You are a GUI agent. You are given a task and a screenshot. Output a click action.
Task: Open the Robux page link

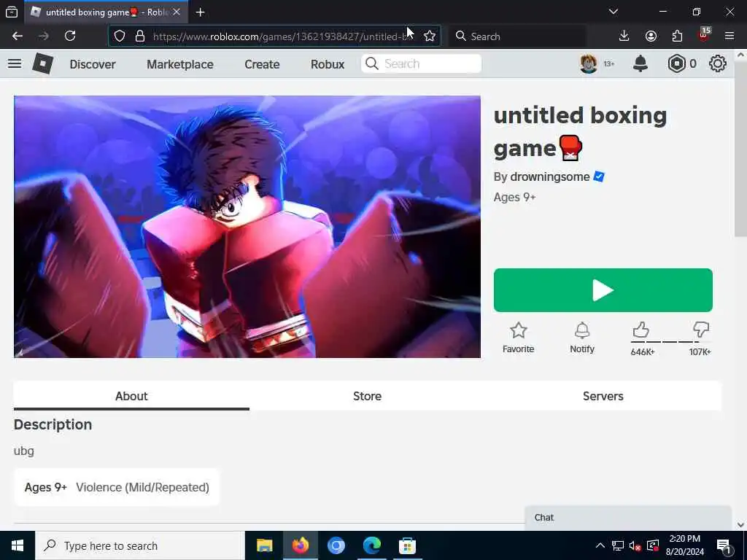point(328,64)
